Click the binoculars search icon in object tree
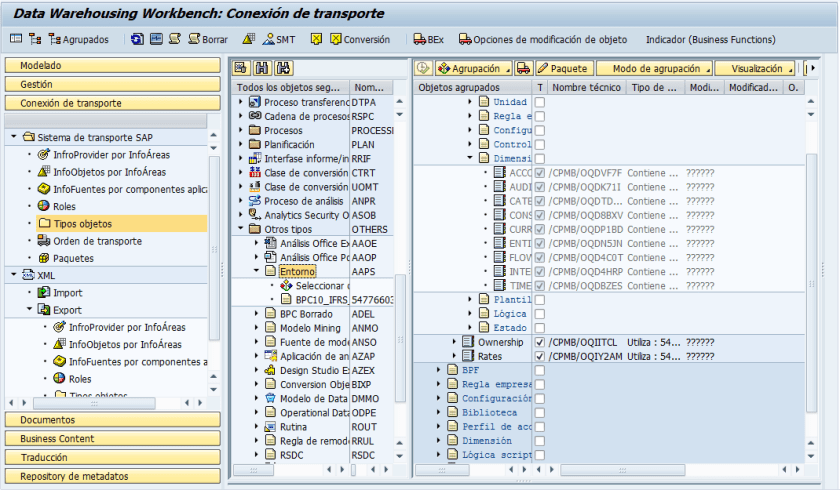The width and height of the screenshot is (840, 490). click(262, 68)
